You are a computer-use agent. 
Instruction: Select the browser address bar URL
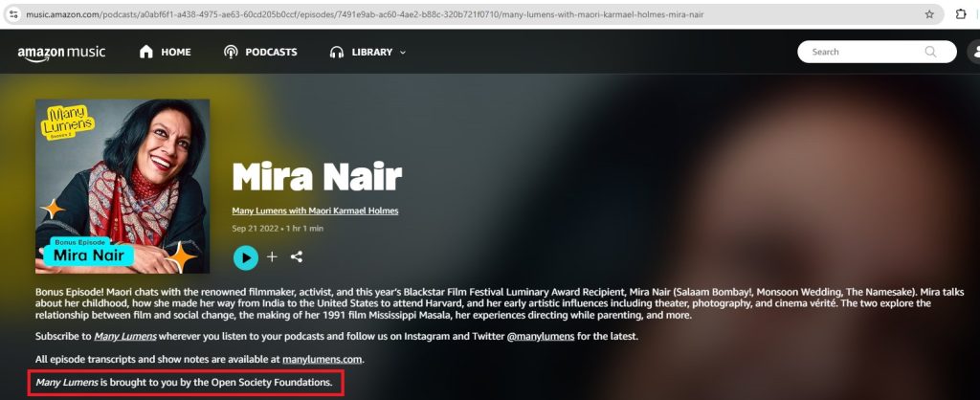383,14
